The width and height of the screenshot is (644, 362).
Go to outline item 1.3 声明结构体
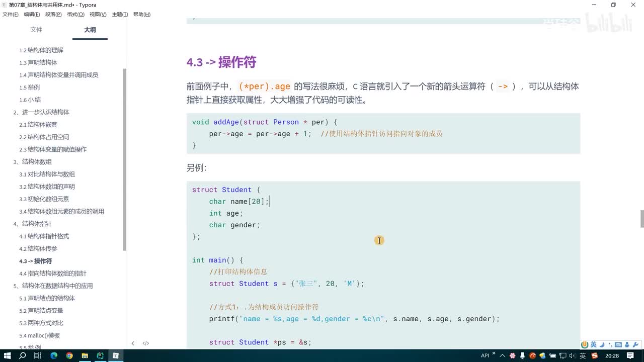pyautogui.click(x=38, y=62)
